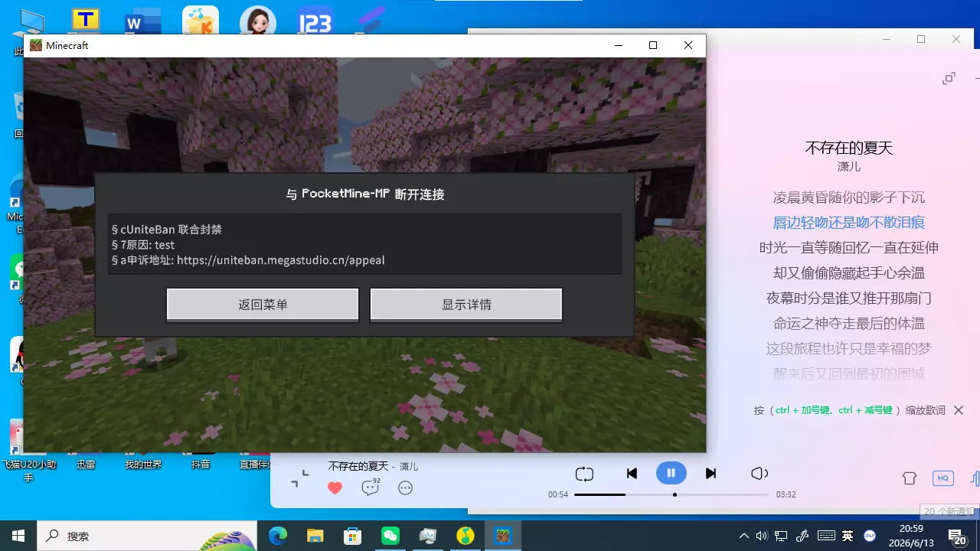Image resolution: width=980 pixels, height=551 pixels.
Task: Open the notification center with 20 badge
Action: (957, 537)
